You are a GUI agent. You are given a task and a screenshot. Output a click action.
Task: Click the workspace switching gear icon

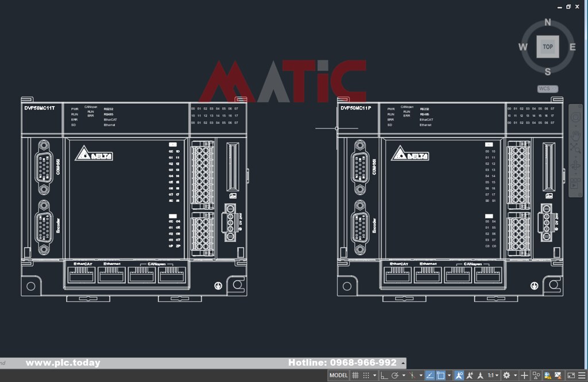pyautogui.click(x=506, y=375)
